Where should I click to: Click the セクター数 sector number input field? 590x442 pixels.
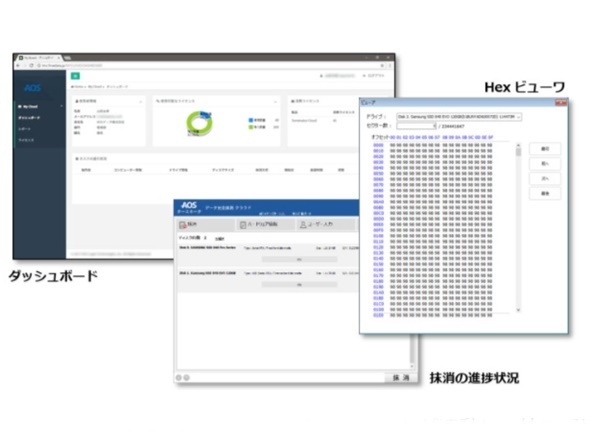[x=416, y=126]
